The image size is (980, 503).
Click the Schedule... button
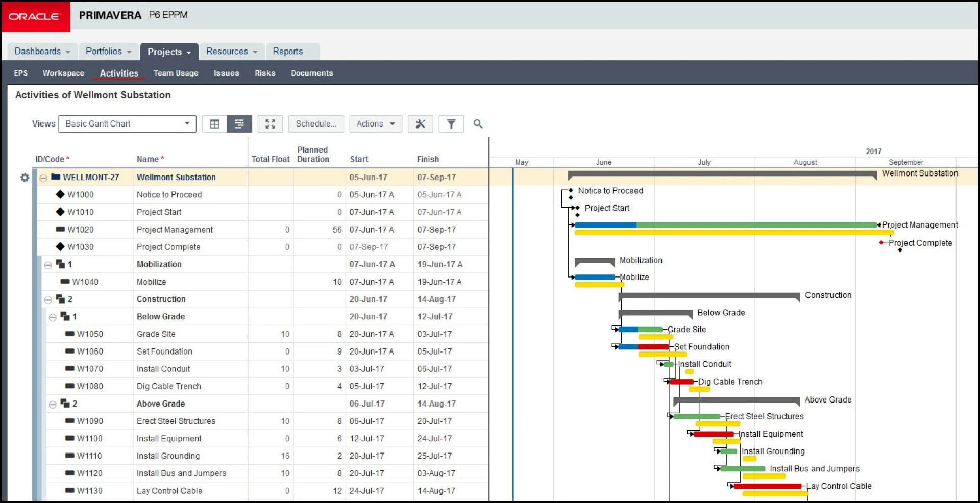316,124
